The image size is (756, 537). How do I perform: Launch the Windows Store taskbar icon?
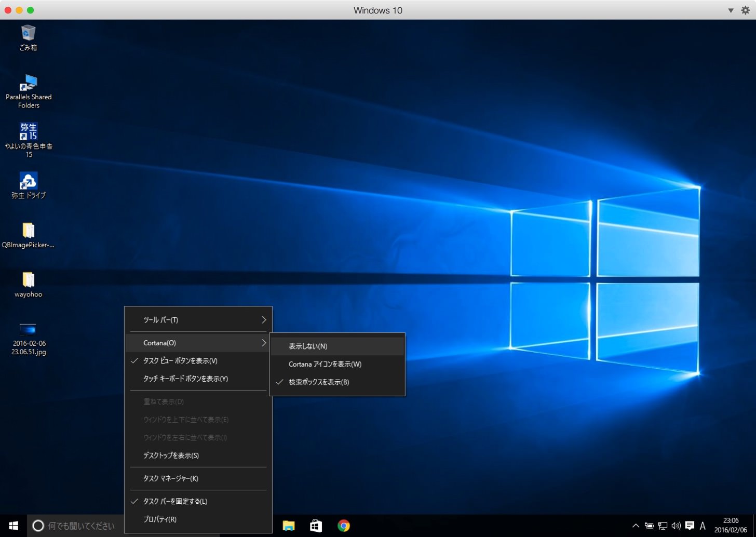click(316, 526)
